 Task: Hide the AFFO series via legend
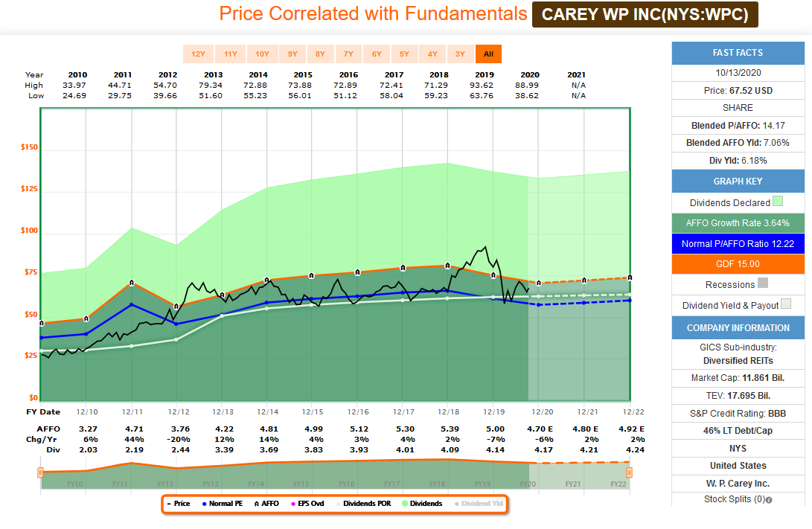(266, 504)
